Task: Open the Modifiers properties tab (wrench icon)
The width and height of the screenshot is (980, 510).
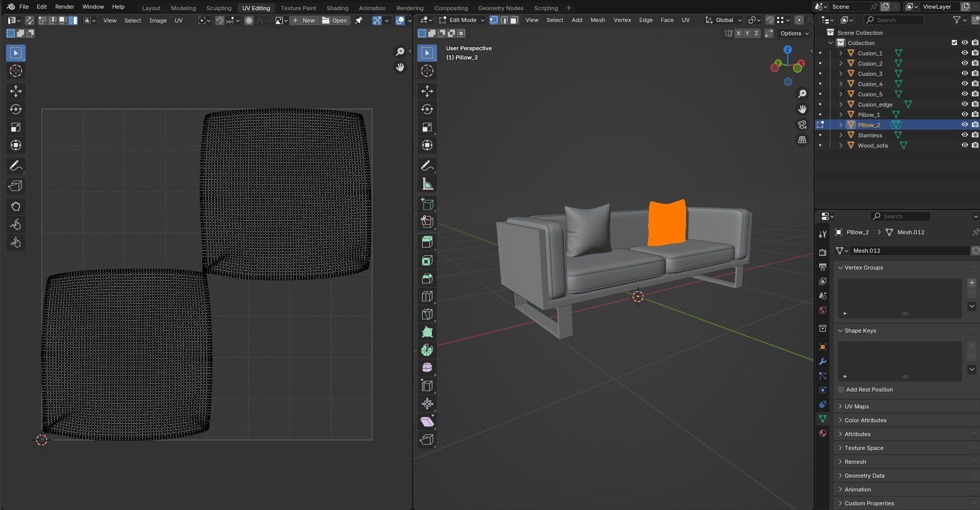Action: pos(823,361)
